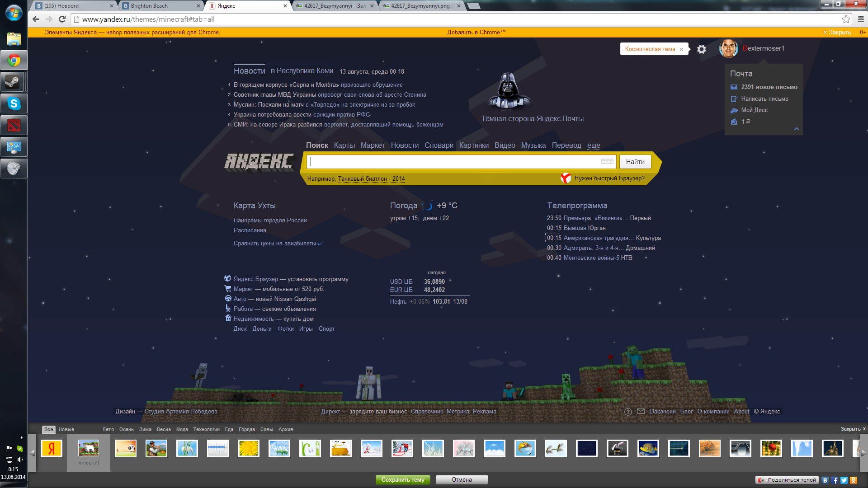Image resolution: width=868 pixels, height=488 pixels.
Task: Switch to Brighton Beach browser tab
Action: click(161, 6)
